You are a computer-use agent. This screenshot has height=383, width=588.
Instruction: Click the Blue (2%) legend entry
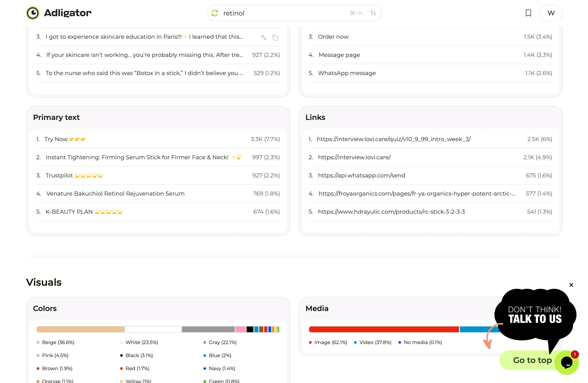coord(217,355)
